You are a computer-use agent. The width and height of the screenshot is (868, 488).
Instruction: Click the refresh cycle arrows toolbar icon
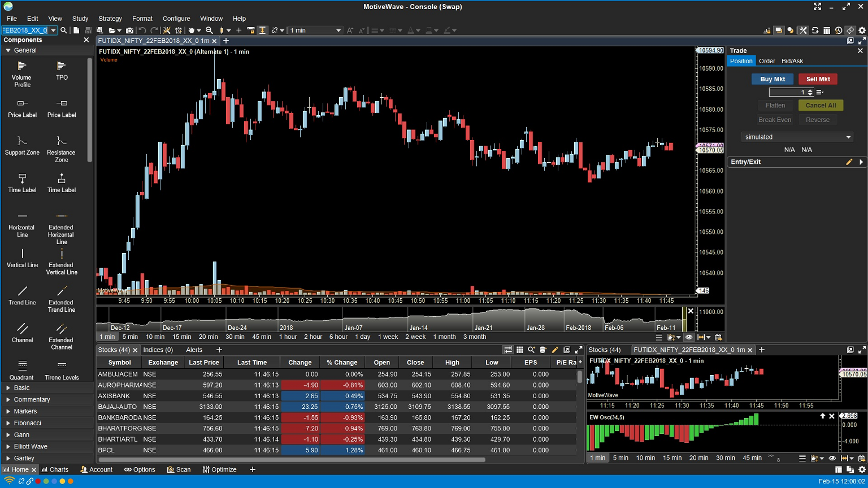pos(815,30)
